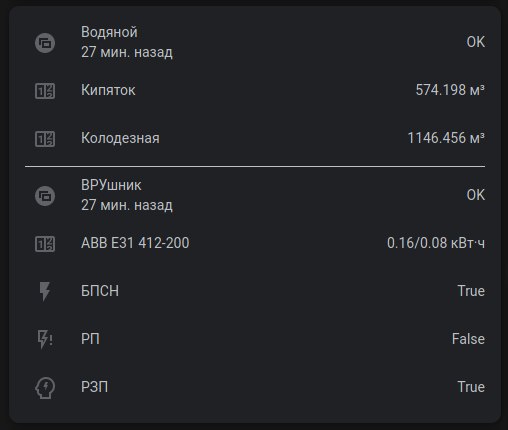Open the РЗП head lightning icon
Image resolution: width=508 pixels, height=430 pixels.
tap(45, 388)
